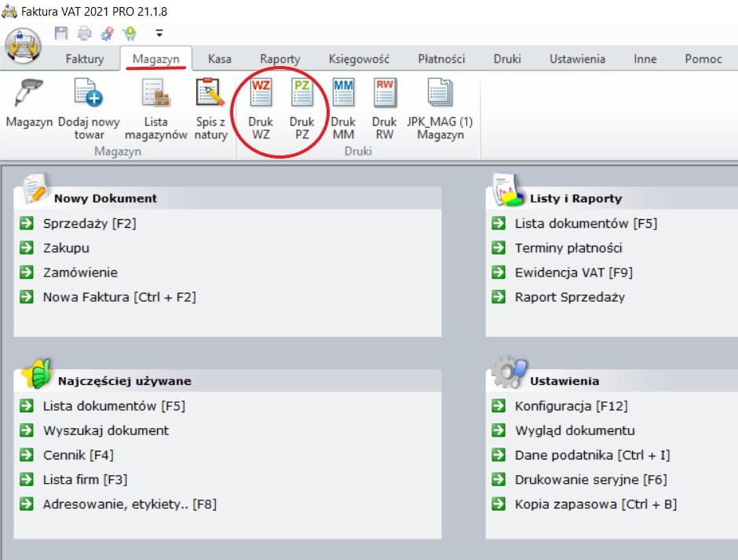Expand the quick access toolbar dropdown arrow

[159, 34]
